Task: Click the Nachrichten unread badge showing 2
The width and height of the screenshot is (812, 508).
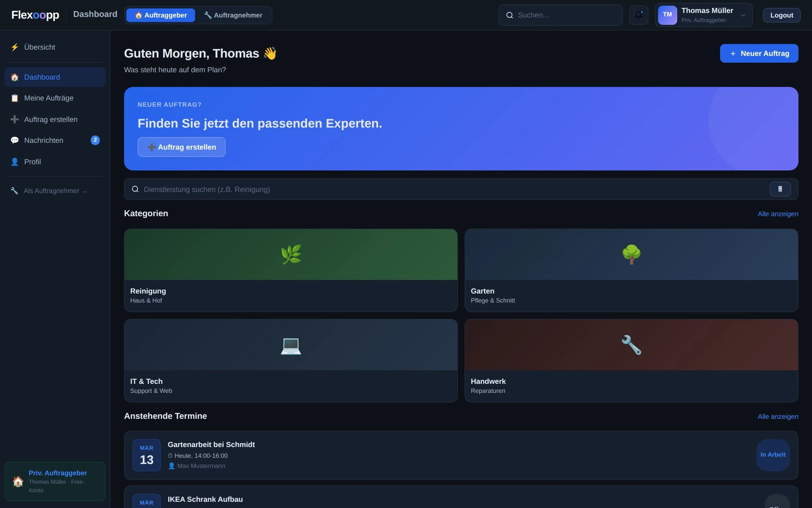Action: (95, 140)
